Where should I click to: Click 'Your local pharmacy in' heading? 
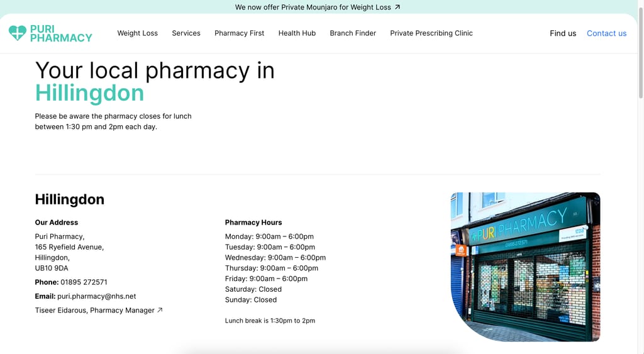tap(155, 70)
